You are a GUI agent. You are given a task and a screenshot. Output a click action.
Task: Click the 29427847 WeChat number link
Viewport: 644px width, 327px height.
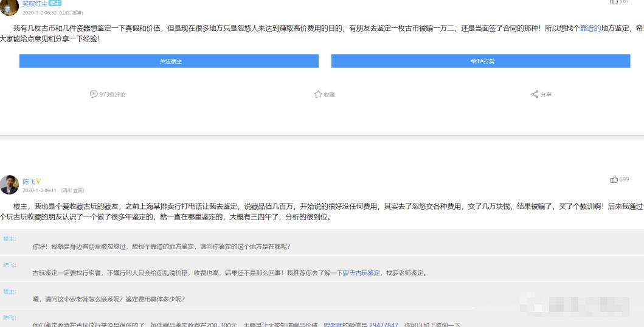click(384, 324)
